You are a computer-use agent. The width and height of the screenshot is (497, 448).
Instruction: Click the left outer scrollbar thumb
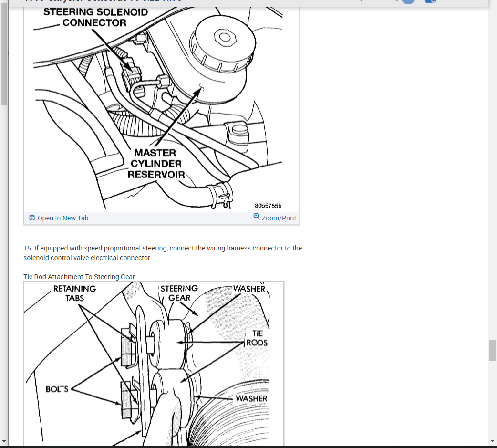point(4,53)
